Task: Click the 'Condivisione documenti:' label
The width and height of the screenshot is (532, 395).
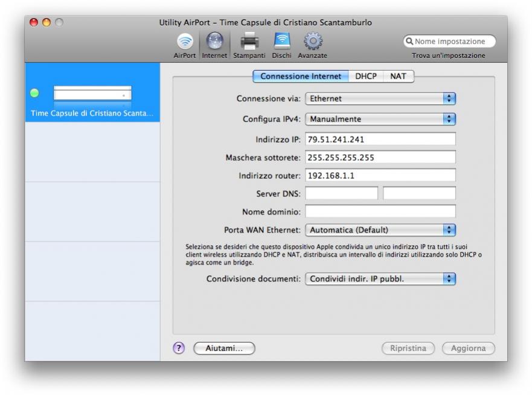Action: pos(254,279)
